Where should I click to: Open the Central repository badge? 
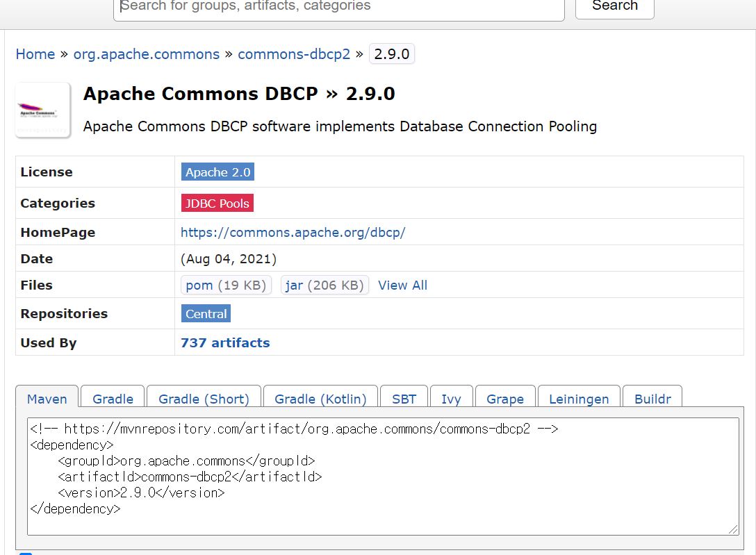tap(206, 314)
